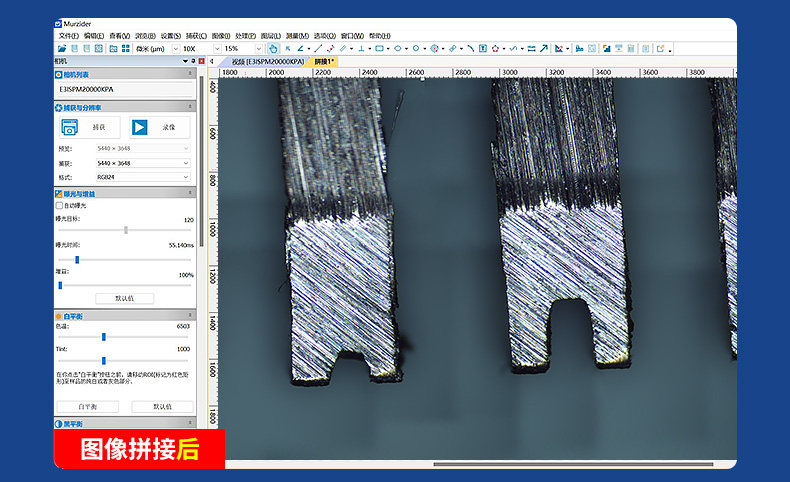The height and width of the screenshot is (482, 790).
Task: Click the export icon in toolbar
Action: [x=661, y=49]
